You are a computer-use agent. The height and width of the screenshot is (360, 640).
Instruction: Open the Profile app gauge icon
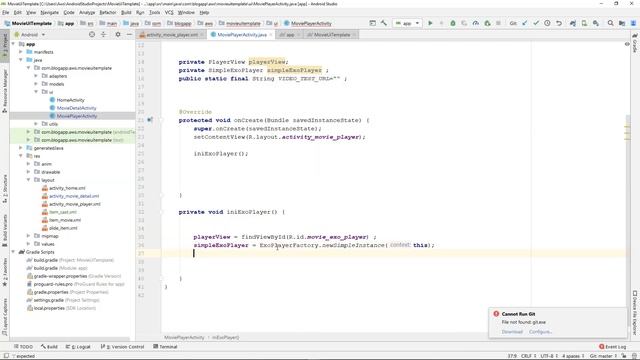[476, 23]
